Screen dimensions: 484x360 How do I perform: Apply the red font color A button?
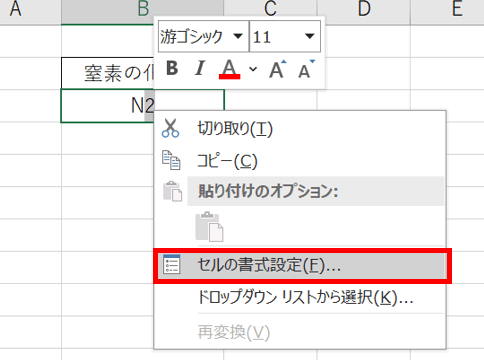229,69
